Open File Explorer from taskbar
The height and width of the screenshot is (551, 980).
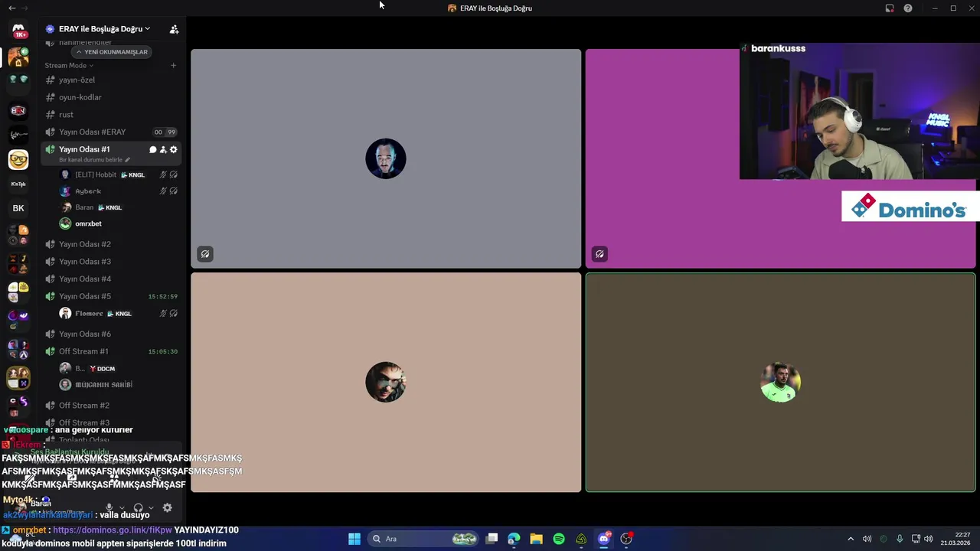pyautogui.click(x=536, y=539)
